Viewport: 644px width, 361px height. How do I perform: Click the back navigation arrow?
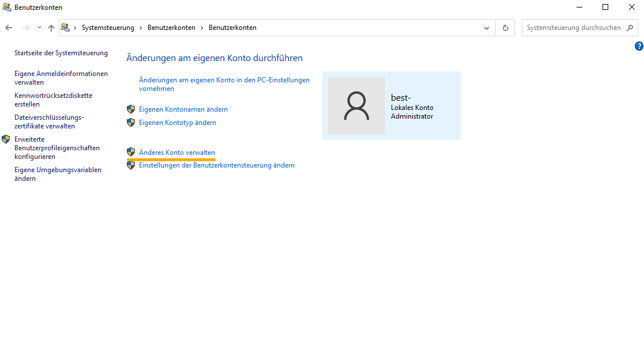point(9,27)
